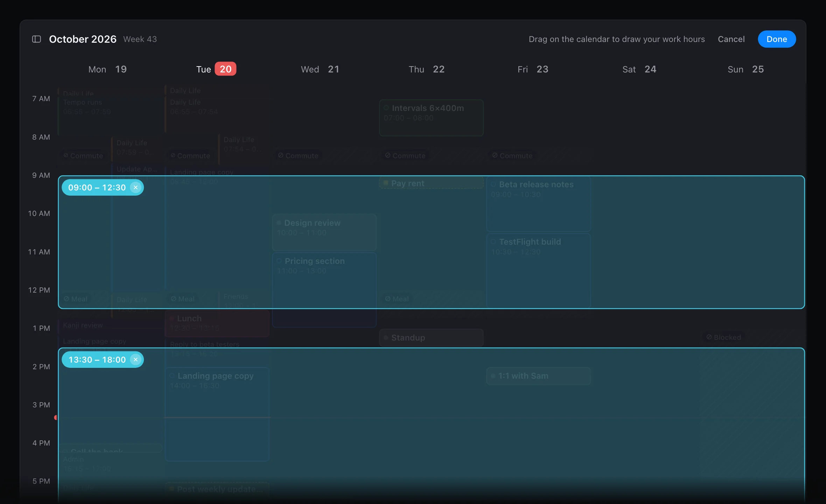Tick the TestFlight build completion circle
The width and height of the screenshot is (826, 504).
pyautogui.click(x=493, y=242)
